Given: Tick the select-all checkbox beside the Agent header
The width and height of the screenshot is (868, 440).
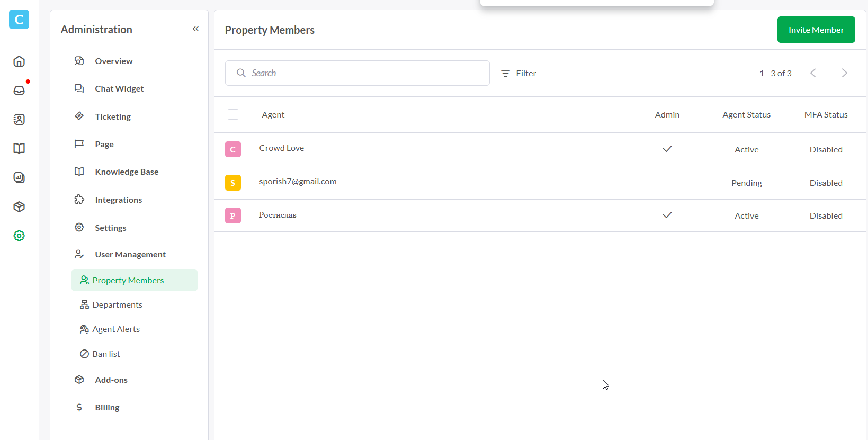Looking at the screenshot, I should [233, 114].
